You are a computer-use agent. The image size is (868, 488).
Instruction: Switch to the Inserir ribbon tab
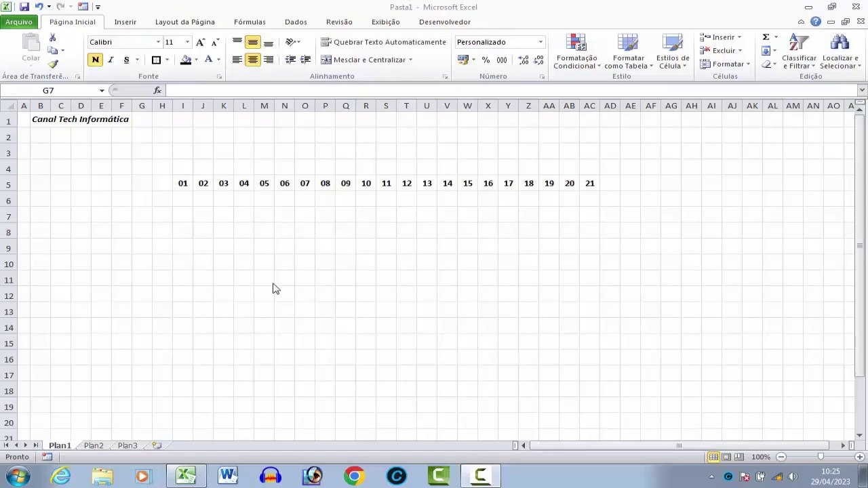(125, 22)
